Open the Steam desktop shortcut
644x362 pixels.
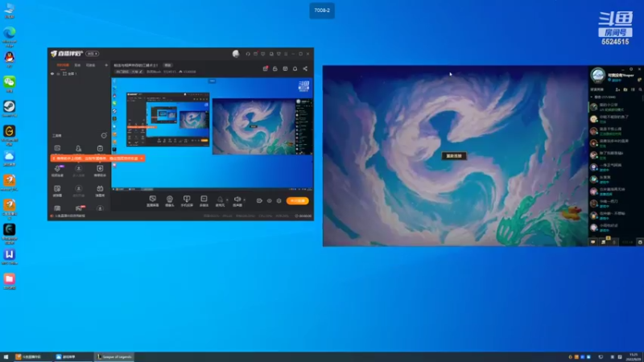tap(10, 109)
